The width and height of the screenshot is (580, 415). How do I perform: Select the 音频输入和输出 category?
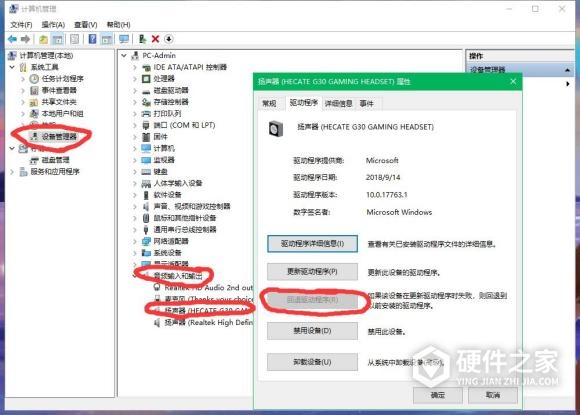point(178,276)
